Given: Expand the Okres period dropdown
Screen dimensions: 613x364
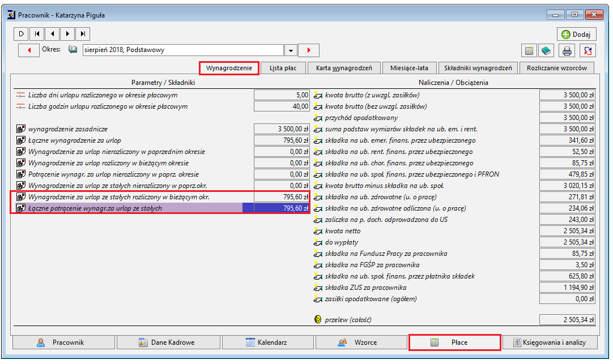Looking at the screenshot, I should point(291,50).
